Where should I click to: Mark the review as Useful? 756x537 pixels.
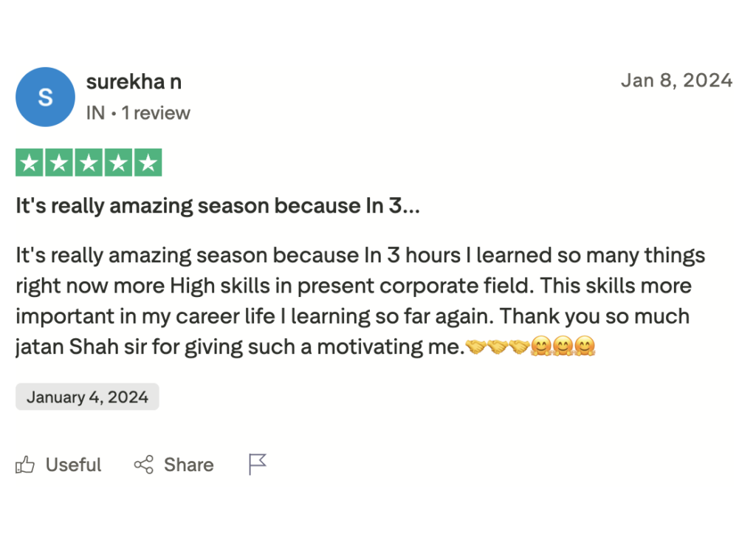73,465
